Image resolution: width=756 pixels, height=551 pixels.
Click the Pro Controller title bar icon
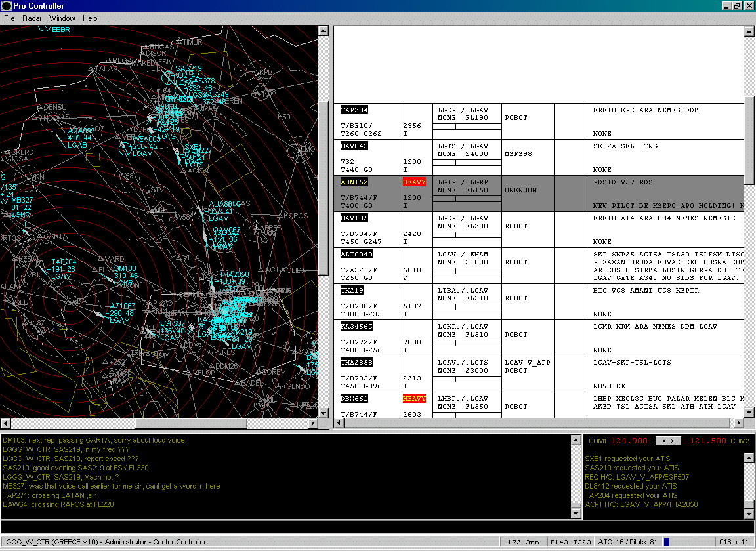(7, 6)
